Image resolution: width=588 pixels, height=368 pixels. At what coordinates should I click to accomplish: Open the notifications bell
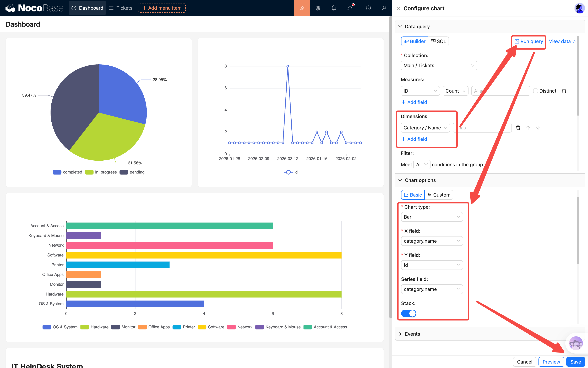[x=334, y=8]
